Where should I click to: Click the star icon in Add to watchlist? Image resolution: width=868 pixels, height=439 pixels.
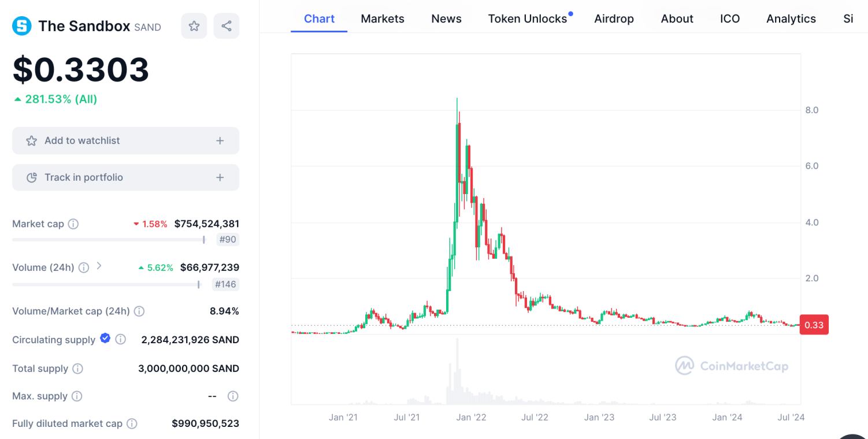32,141
